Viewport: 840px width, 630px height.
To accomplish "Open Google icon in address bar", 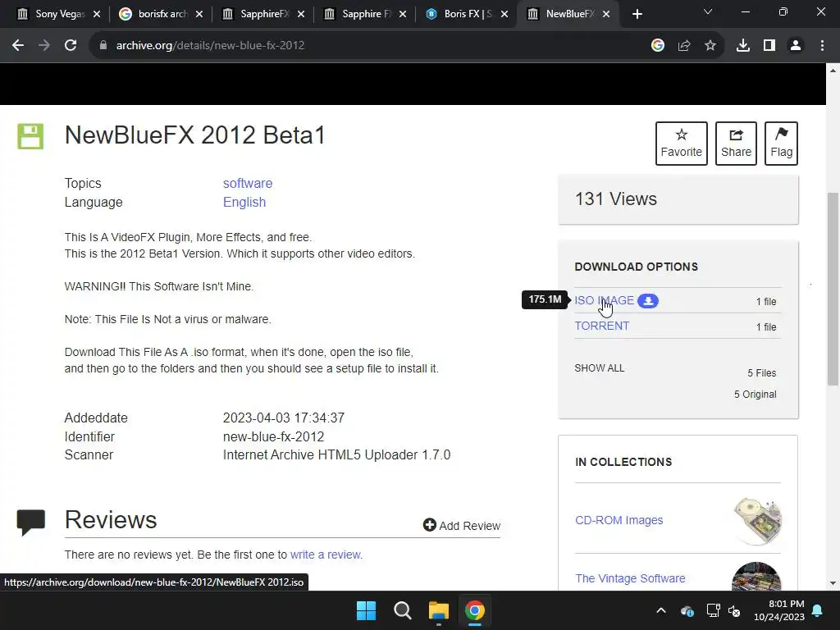I will pos(657,46).
